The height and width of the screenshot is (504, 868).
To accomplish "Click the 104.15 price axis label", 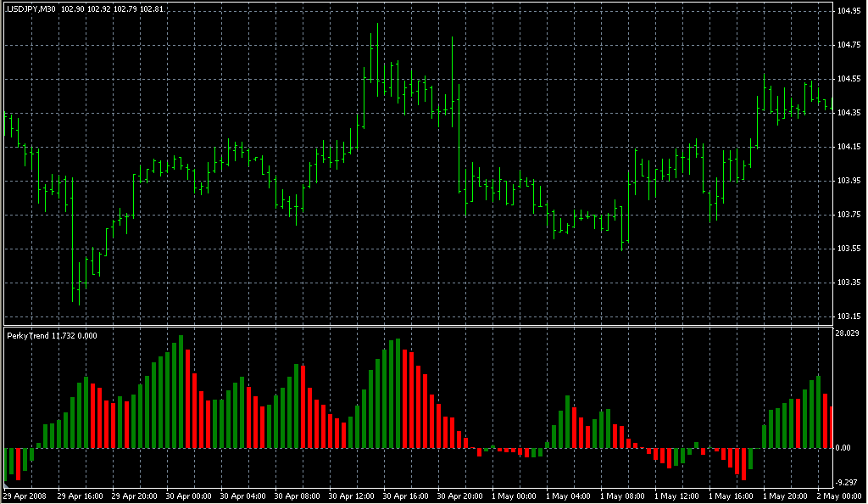I will coord(848,147).
